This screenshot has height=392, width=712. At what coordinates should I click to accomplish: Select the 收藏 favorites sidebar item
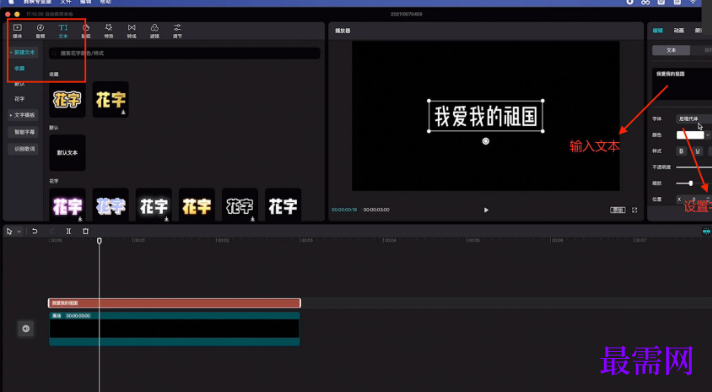coord(20,69)
